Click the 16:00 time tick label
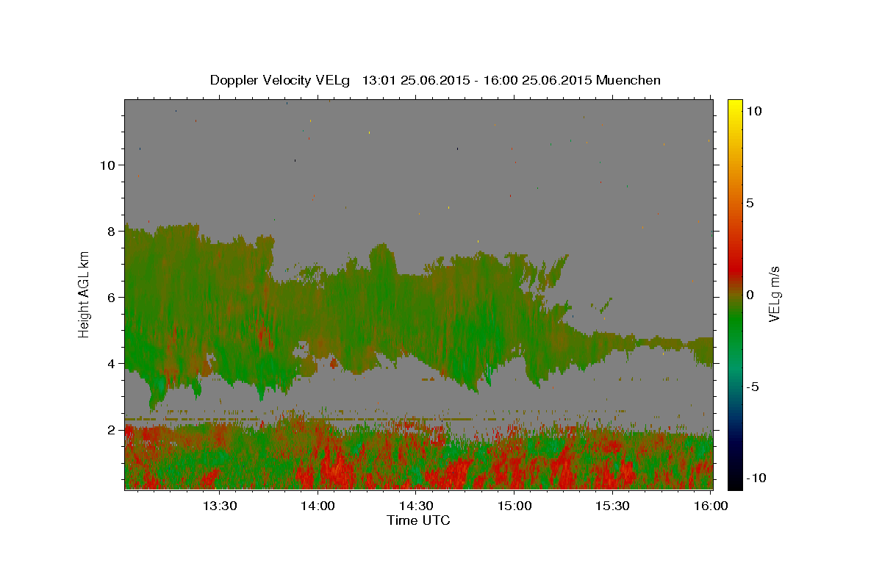Viewport: 882px width, 588px height. tap(711, 506)
